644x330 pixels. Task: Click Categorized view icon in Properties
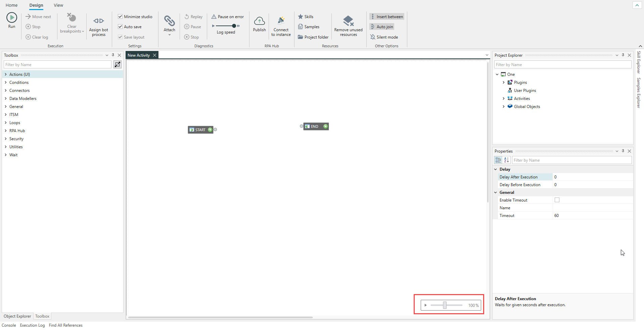[498, 160]
